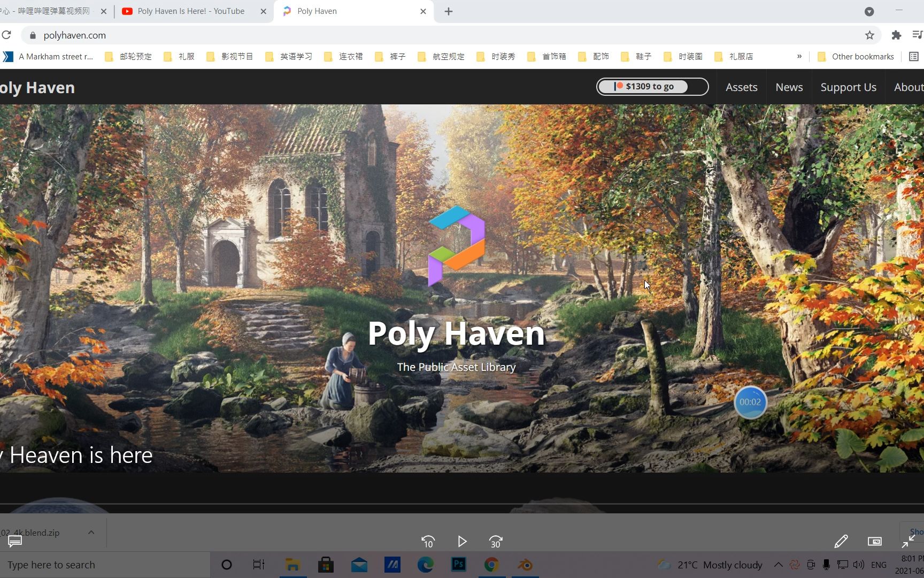
Task: Open the 时装秀 bookmark folder
Action: point(496,57)
